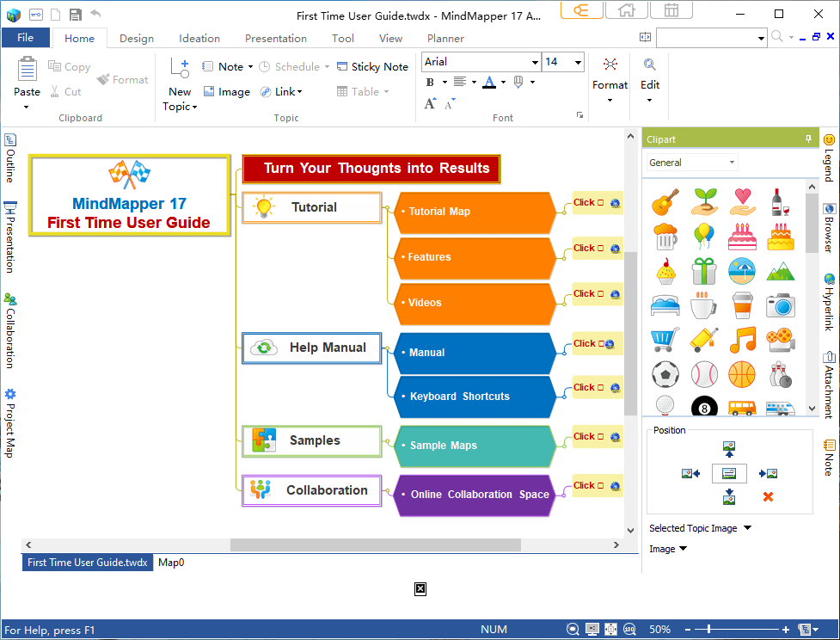
Task: Click the guitar clipart icon
Action: (x=665, y=202)
